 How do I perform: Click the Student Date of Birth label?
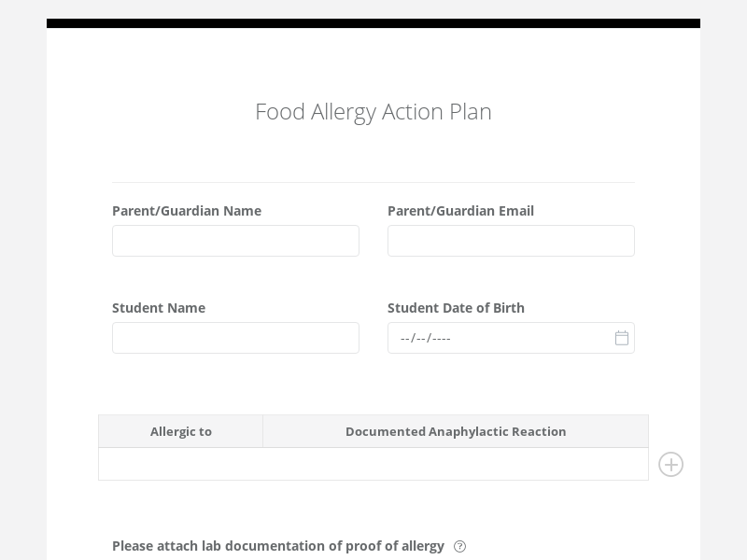(x=456, y=308)
